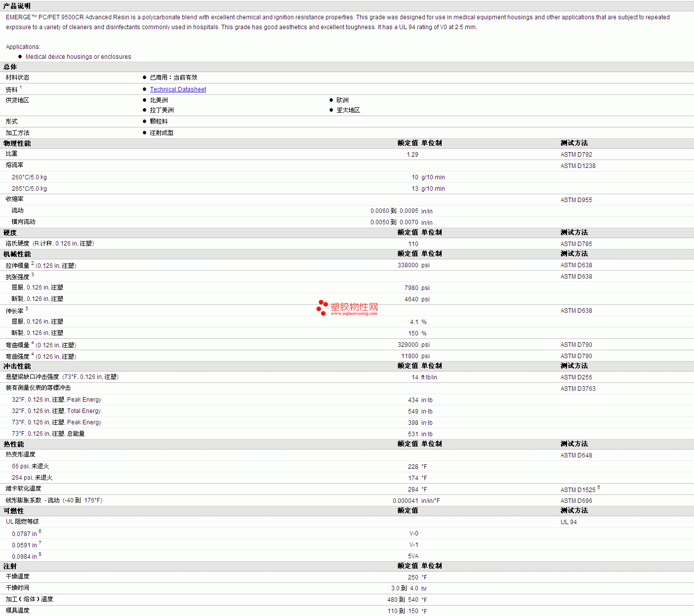Image resolution: width=694 pixels, height=616 pixels.
Task: Click the 洛氏硬度 row label
Action: 49,244
